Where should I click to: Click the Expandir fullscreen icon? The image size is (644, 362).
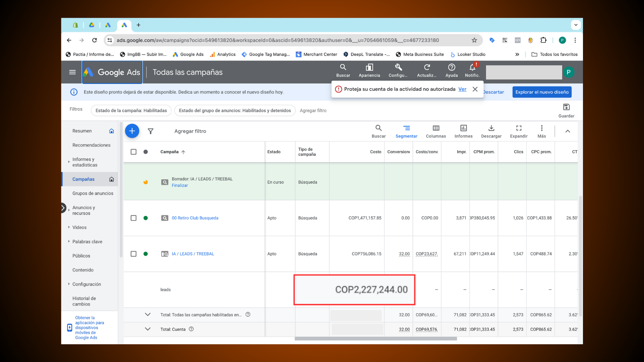(x=519, y=128)
